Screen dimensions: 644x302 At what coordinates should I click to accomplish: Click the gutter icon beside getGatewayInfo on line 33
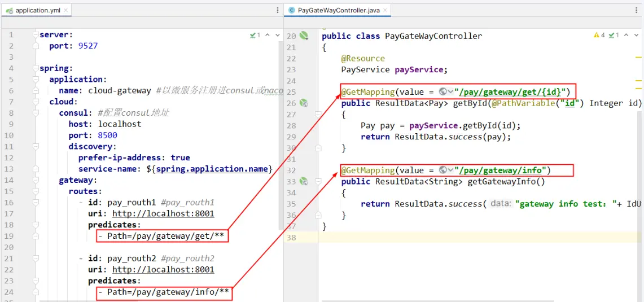pyautogui.click(x=304, y=181)
